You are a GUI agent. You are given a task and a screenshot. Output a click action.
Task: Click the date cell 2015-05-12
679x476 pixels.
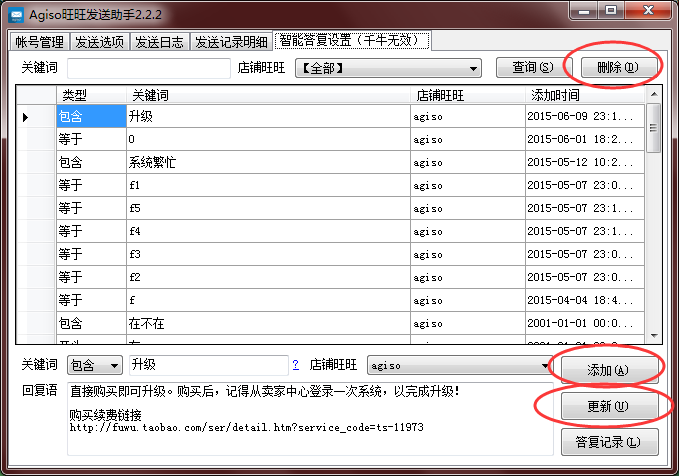(585, 162)
